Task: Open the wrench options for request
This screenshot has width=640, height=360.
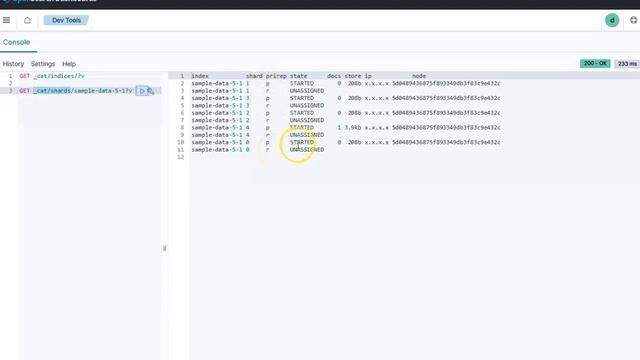Action: coord(151,91)
